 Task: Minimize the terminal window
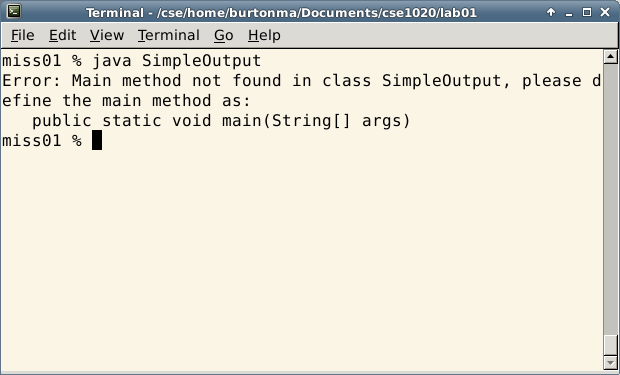[569, 13]
